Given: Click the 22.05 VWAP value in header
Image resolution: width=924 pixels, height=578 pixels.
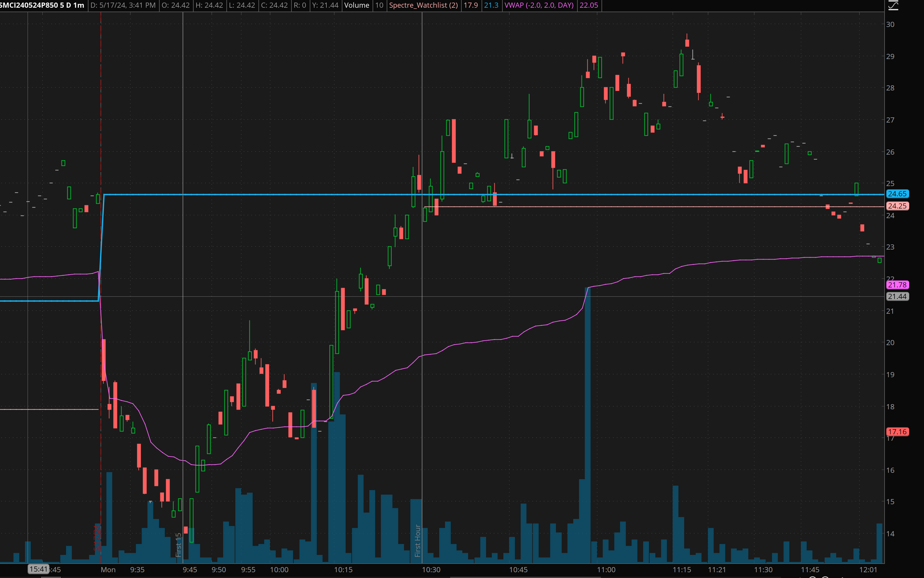Looking at the screenshot, I should click(589, 5).
